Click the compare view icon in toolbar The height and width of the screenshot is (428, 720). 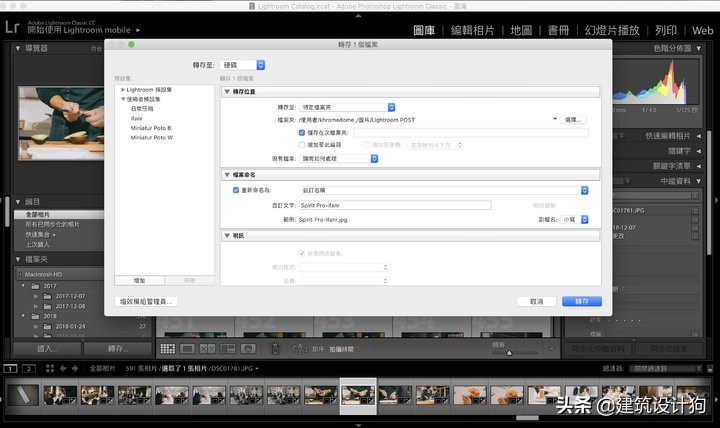208,349
